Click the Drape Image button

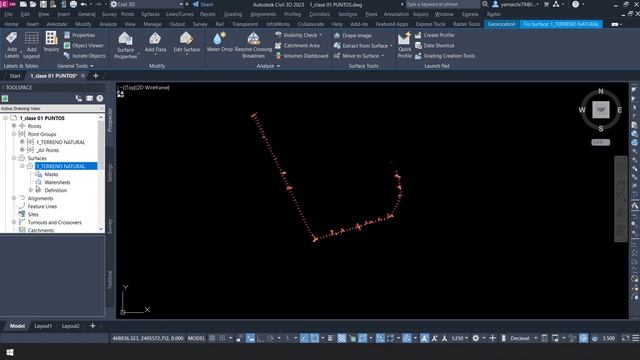click(x=353, y=36)
